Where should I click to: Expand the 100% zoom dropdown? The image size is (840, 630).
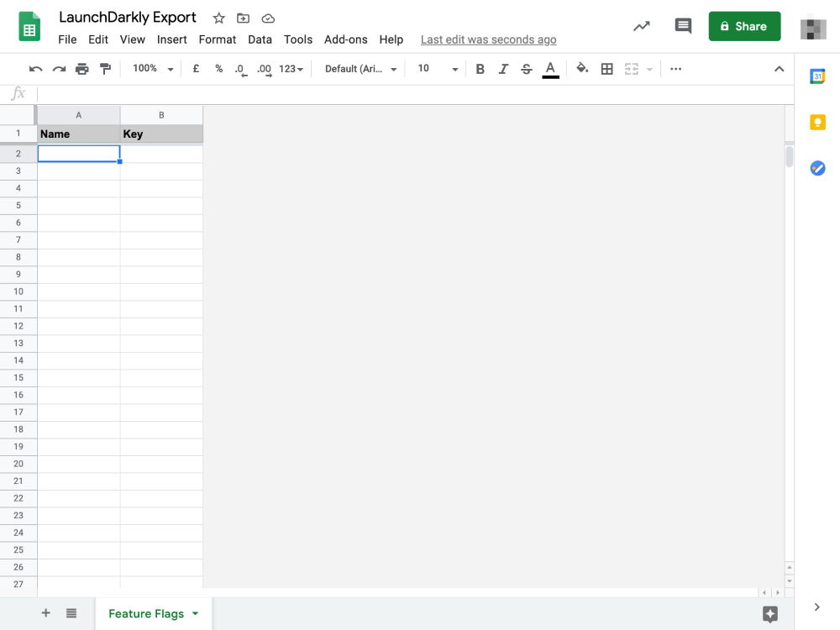click(153, 69)
